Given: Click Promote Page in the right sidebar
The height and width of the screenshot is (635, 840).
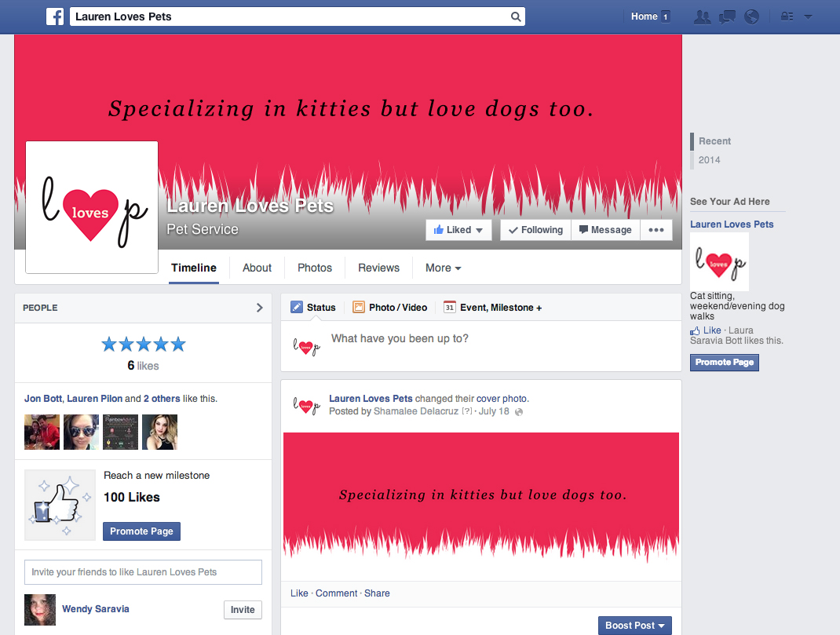Looking at the screenshot, I should point(725,363).
